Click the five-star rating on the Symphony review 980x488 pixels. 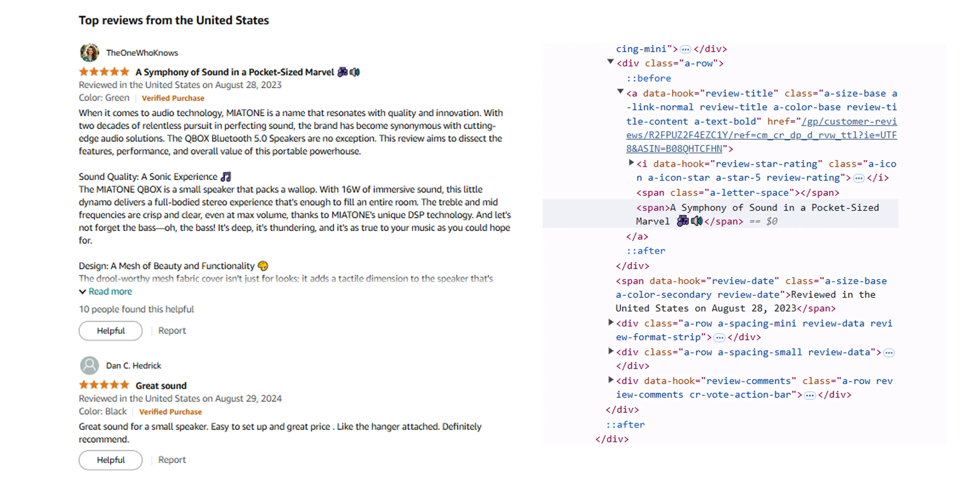[104, 72]
